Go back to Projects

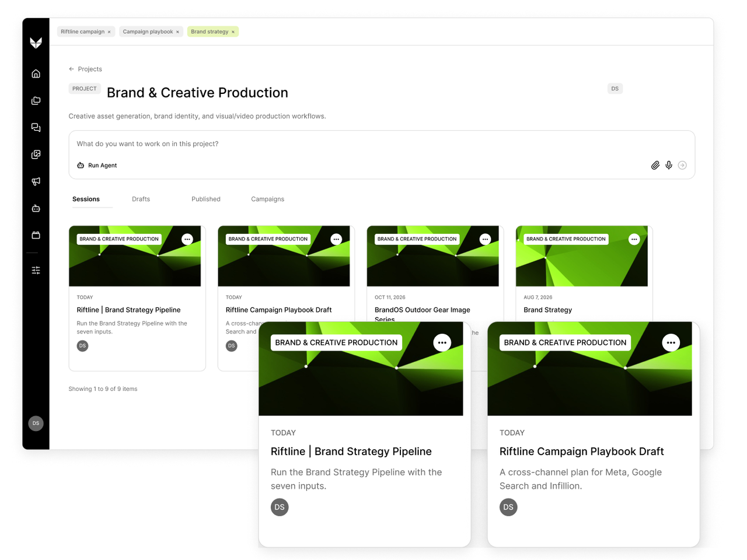[x=85, y=69]
